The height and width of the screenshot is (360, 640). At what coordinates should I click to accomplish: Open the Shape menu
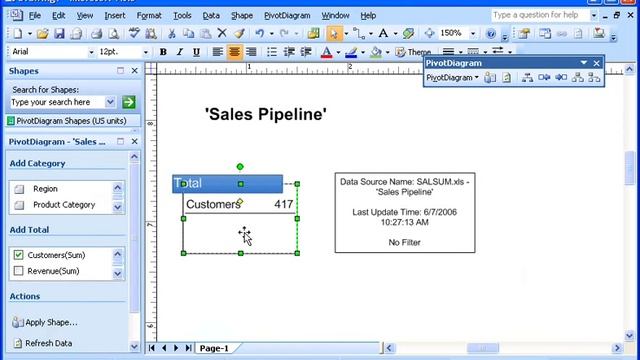point(242,16)
